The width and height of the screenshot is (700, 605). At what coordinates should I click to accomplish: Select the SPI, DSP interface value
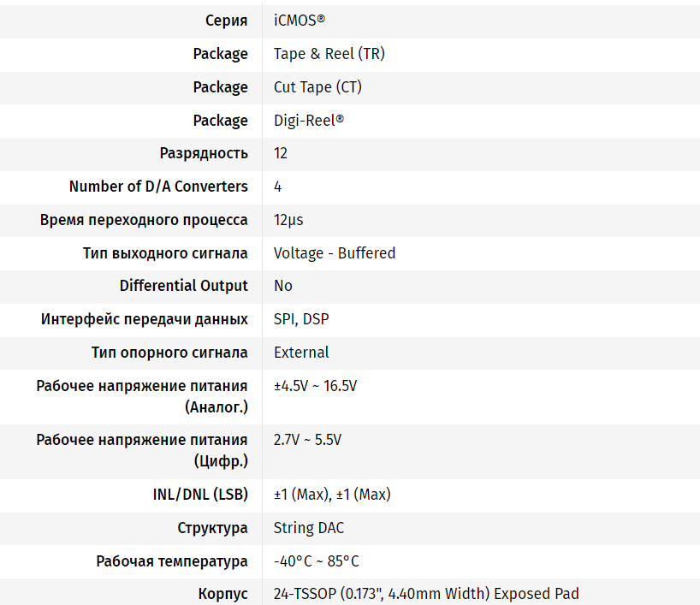tap(301, 319)
